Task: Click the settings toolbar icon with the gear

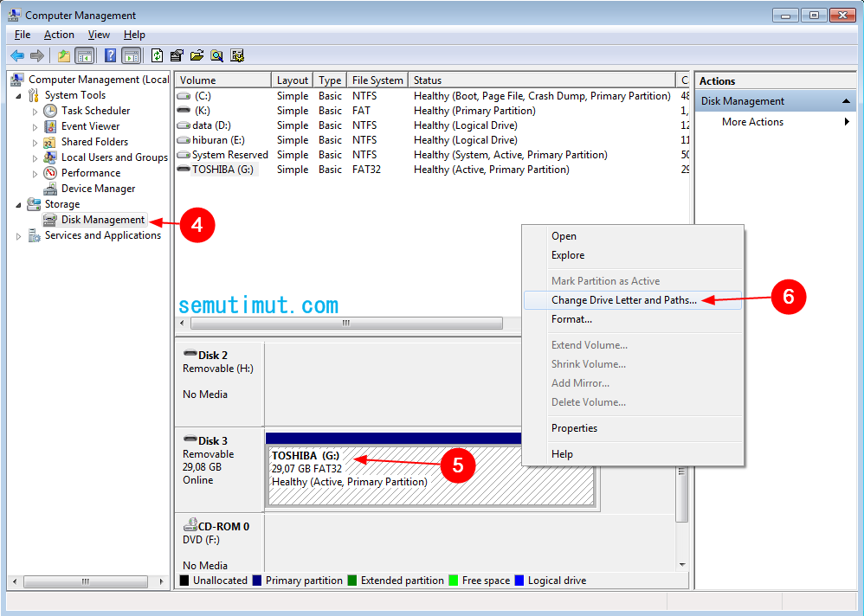Action: click(237, 55)
